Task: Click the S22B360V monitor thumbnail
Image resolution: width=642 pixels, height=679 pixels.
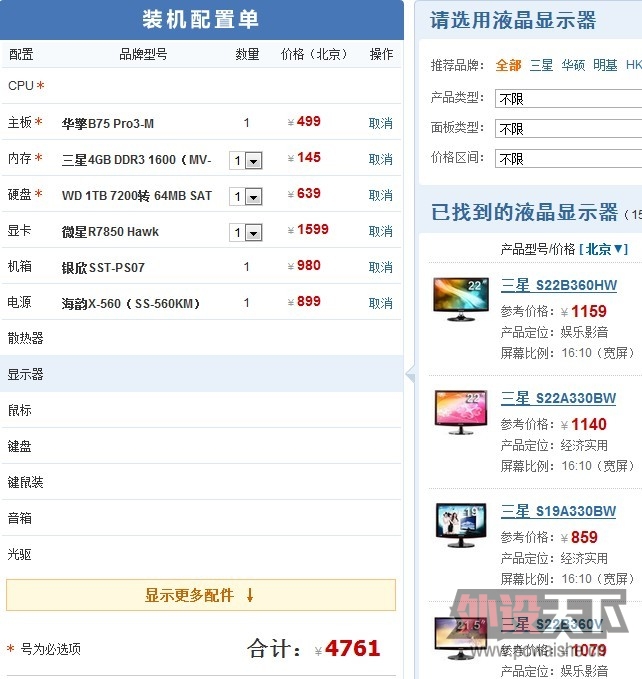Action: tap(461, 639)
